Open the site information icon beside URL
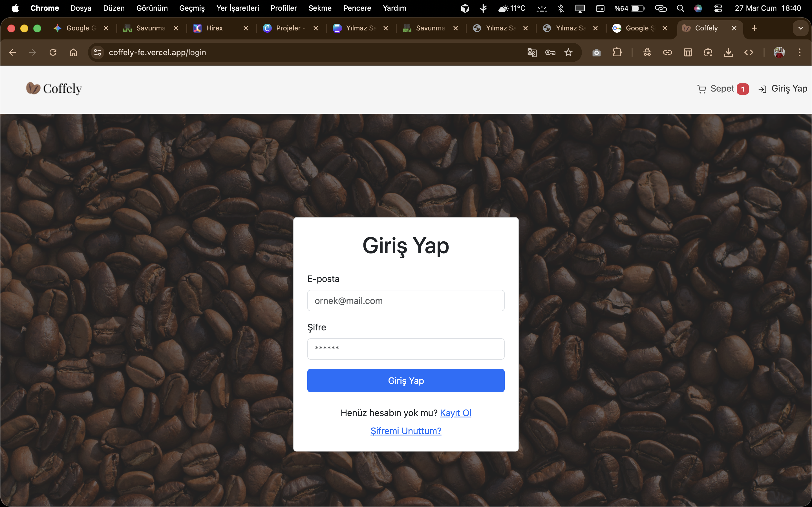Screen dimensions: 812x507 [x=98, y=53]
